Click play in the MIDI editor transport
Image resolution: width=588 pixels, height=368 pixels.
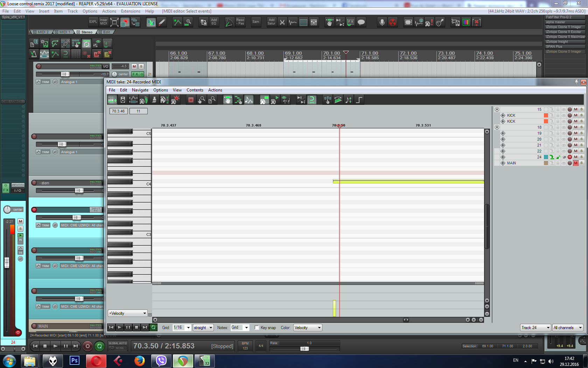point(119,327)
